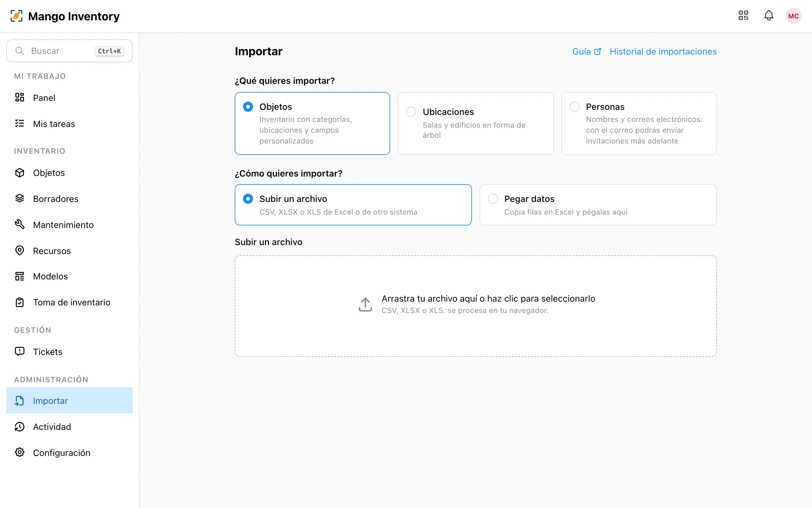Screen dimensions: 812x508
Task: Open Historial de importaciones
Action: tap(663, 51)
